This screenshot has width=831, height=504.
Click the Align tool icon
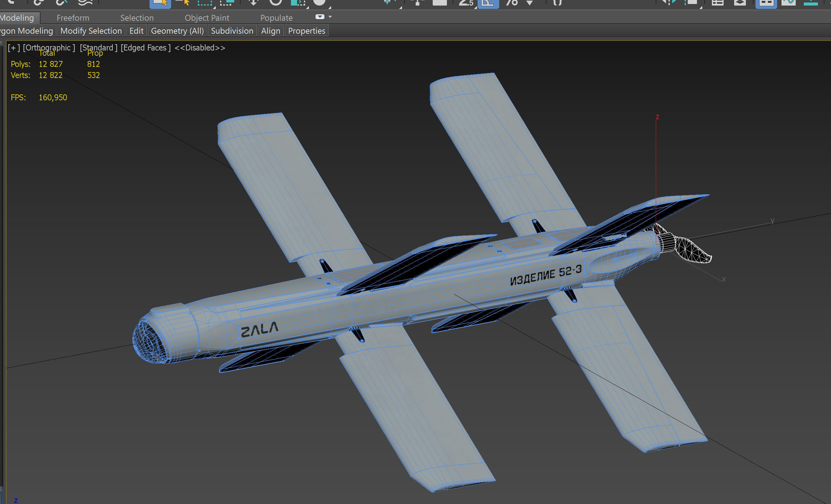(691, 3)
